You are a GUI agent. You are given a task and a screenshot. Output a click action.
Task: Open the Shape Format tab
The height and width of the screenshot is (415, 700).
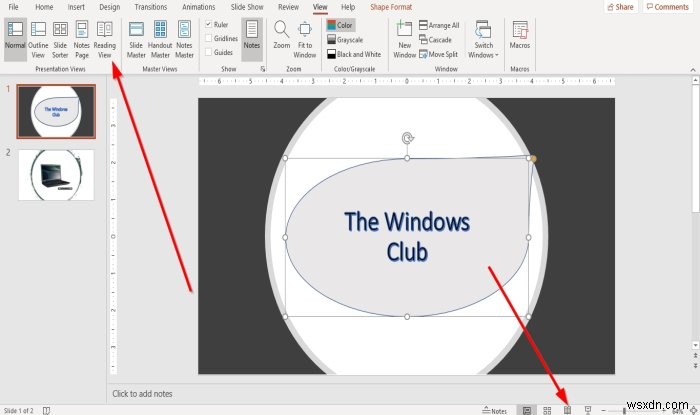pyautogui.click(x=391, y=7)
